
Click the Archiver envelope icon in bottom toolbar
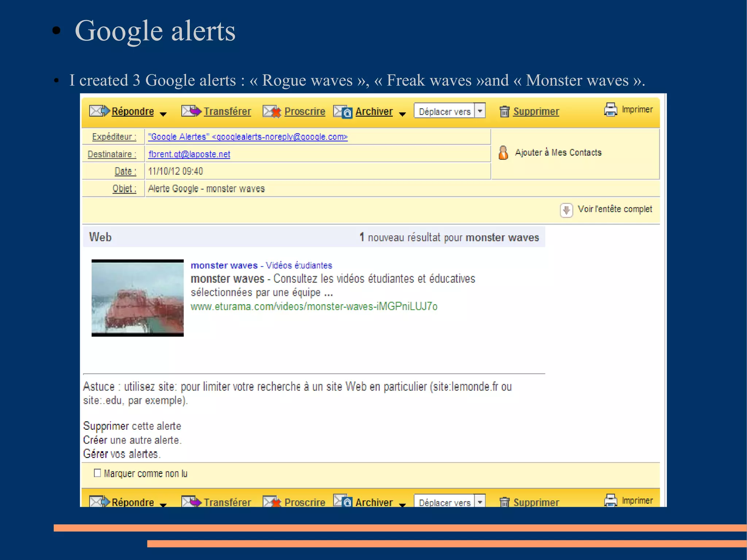343,501
